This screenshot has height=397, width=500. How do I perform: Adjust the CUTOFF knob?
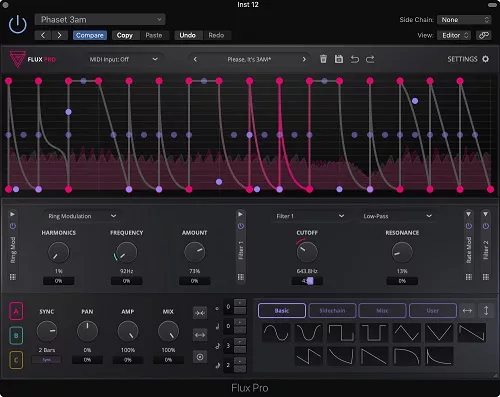(307, 252)
